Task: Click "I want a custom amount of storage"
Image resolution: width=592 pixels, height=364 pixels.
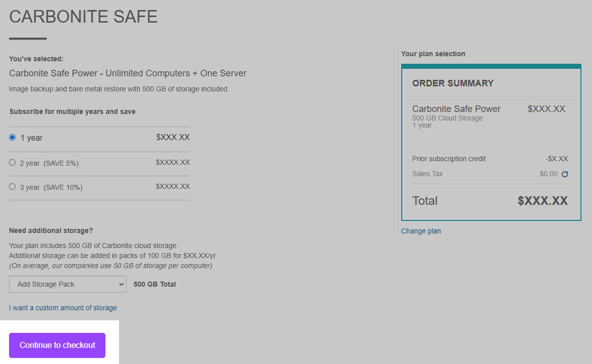Action: (x=63, y=308)
